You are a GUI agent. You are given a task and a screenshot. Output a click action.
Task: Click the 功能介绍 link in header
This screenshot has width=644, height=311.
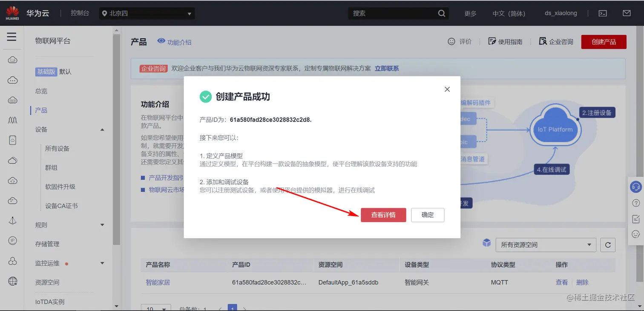pyautogui.click(x=179, y=42)
